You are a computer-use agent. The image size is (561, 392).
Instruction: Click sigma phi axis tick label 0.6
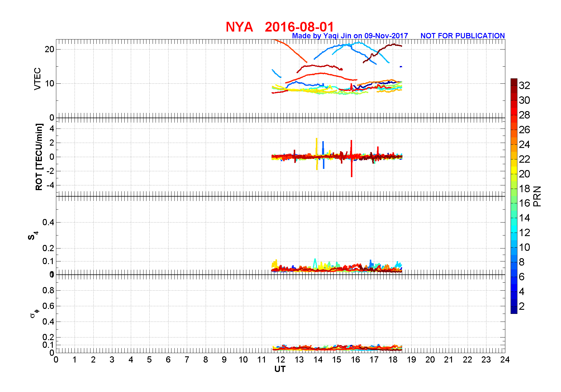point(49,306)
